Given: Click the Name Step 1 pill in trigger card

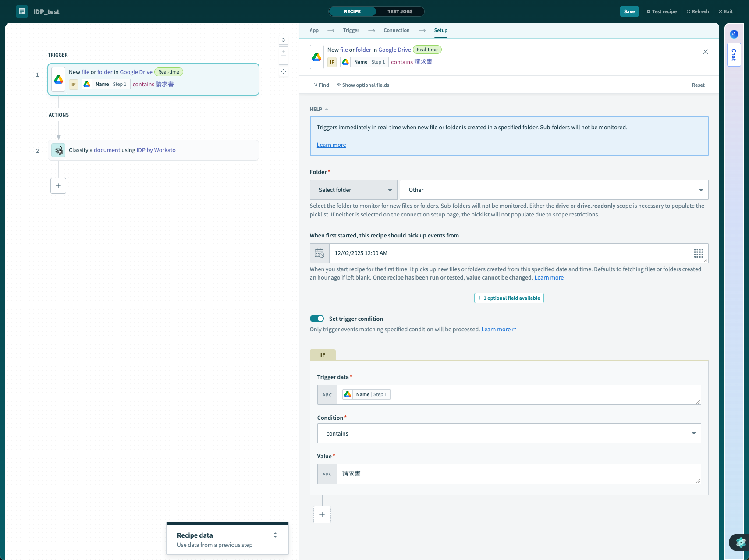Looking at the screenshot, I should click(106, 84).
